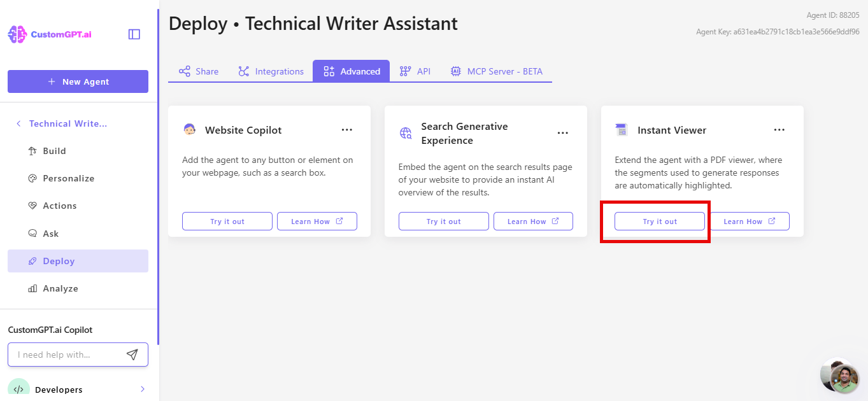Select the Advanced tab

[351, 71]
